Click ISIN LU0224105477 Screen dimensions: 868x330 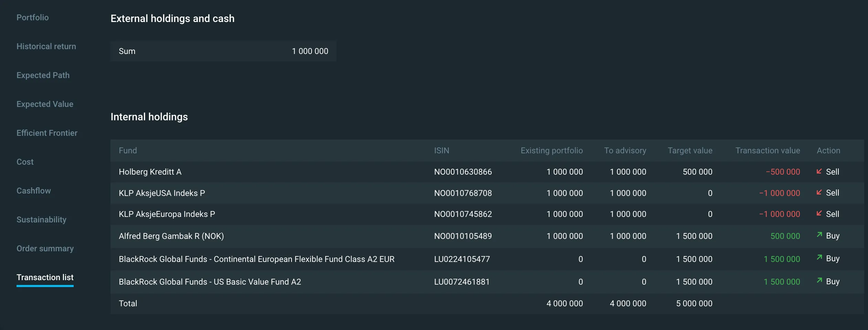point(462,259)
